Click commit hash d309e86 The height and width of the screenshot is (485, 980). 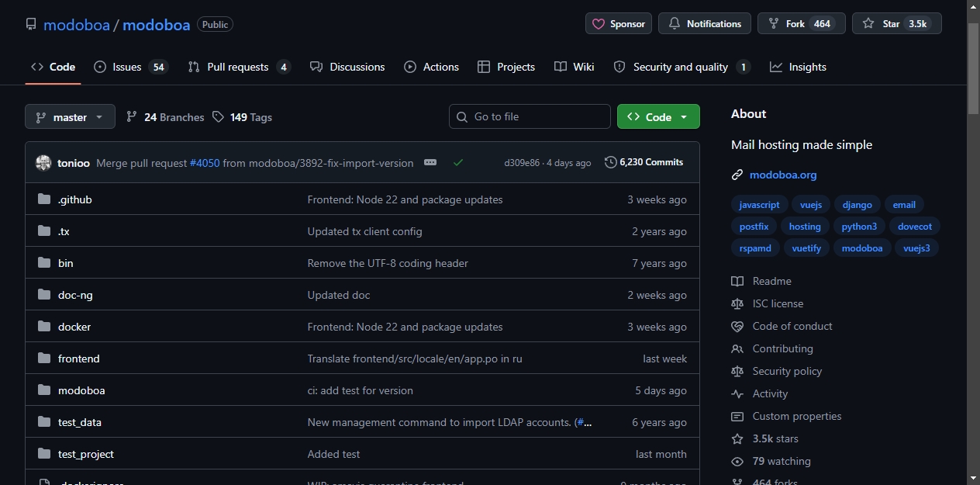(522, 163)
